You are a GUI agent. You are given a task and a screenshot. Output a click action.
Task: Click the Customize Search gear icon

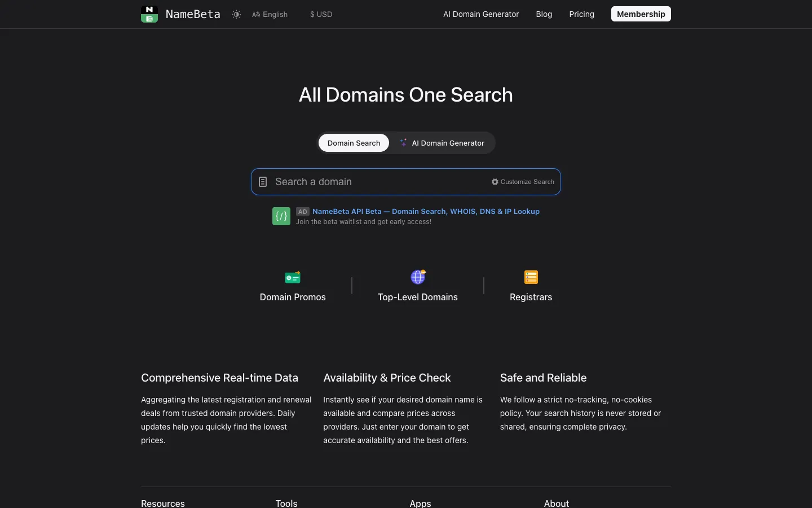[495, 182]
